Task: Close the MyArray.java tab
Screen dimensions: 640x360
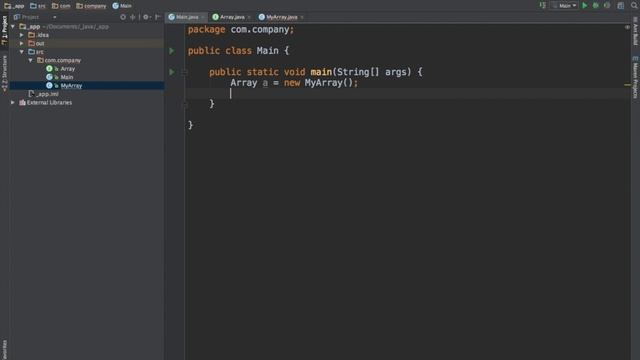Action: pos(302,17)
